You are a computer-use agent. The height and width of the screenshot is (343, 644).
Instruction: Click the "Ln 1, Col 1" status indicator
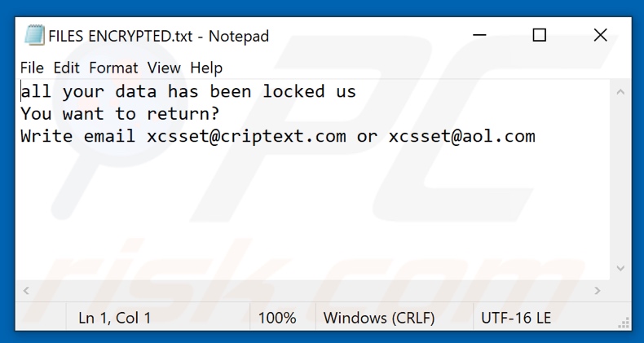coord(115,318)
